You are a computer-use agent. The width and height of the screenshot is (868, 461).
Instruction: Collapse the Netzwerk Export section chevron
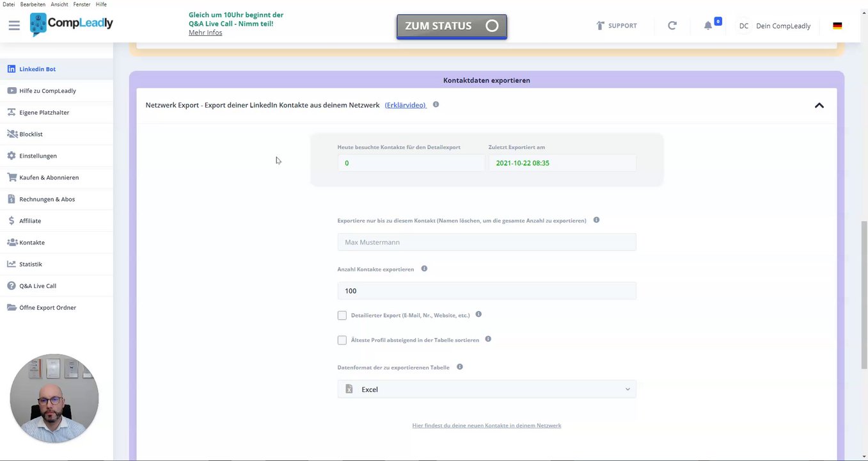[x=819, y=105]
